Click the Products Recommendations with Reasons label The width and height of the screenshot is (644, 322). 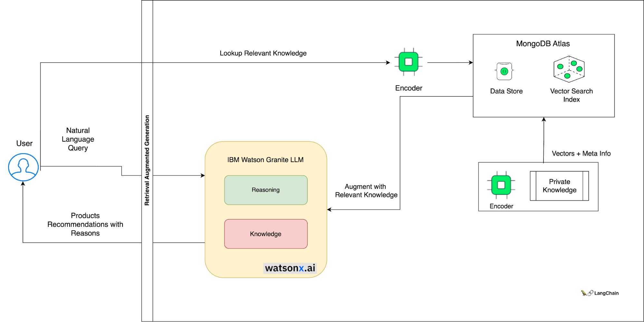85,224
